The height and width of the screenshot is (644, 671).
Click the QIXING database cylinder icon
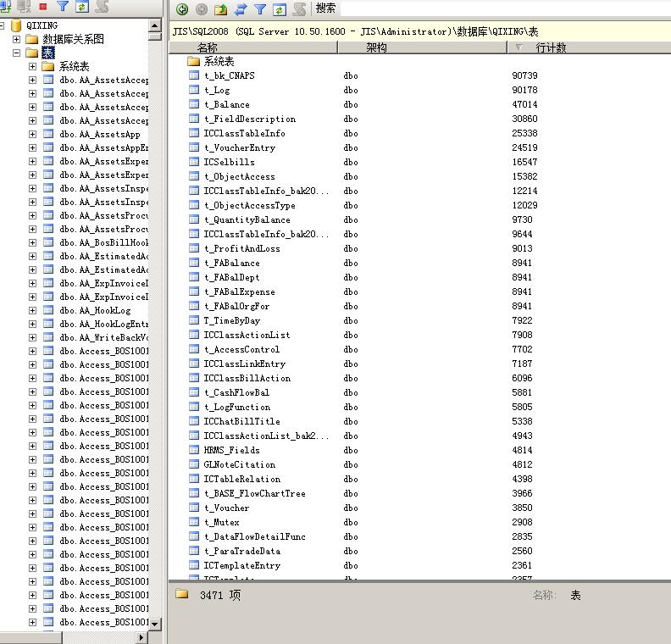(16, 25)
